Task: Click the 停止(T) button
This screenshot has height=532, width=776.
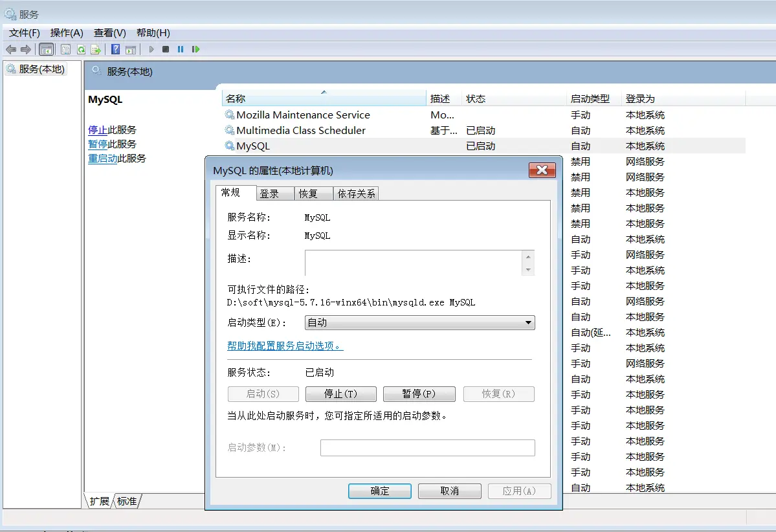Action: (341, 394)
